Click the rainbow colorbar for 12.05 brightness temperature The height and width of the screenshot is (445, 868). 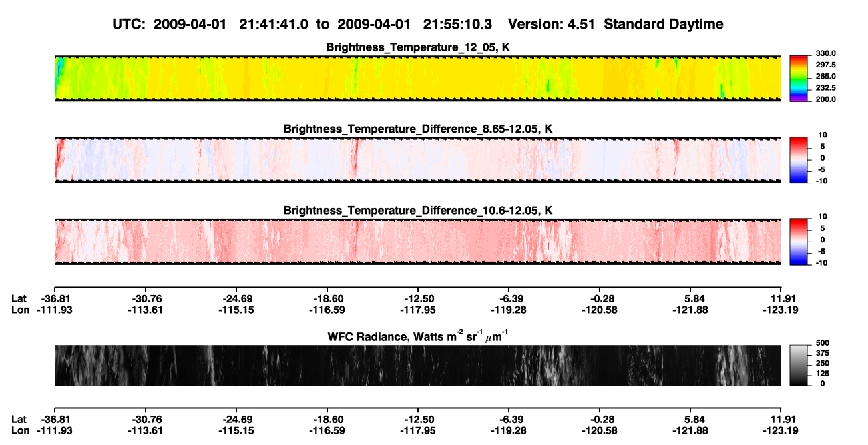pyautogui.click(x=799, y=78)
